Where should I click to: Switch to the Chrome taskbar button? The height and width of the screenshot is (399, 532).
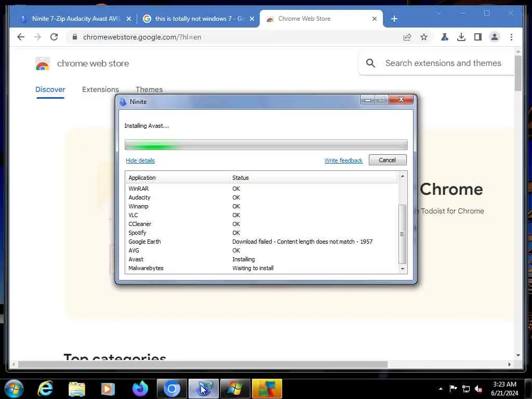click(x=171, y=389)
